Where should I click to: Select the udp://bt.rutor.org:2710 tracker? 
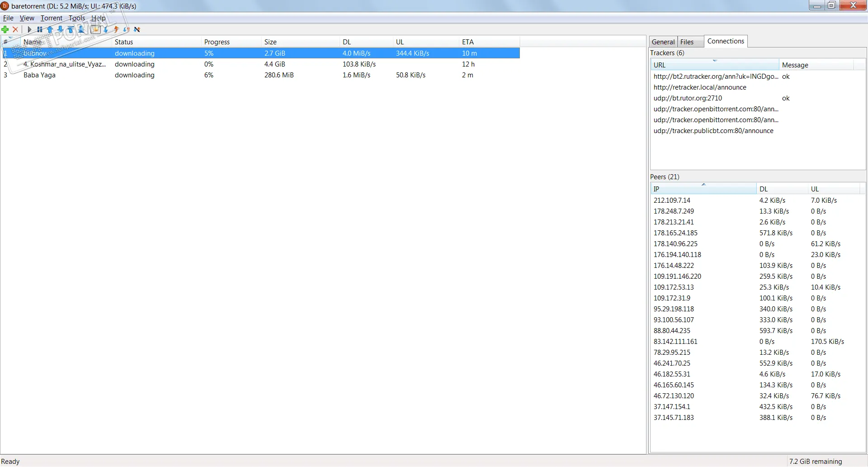751,98
